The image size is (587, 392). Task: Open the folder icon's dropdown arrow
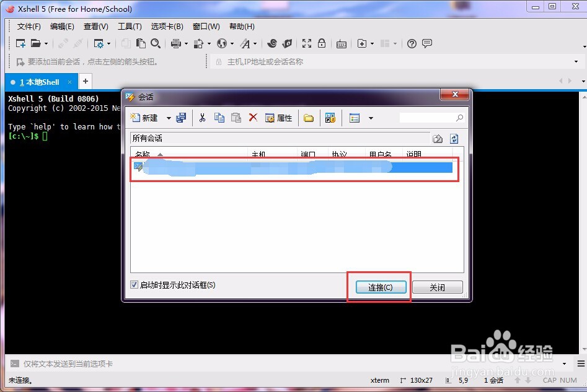46,44
